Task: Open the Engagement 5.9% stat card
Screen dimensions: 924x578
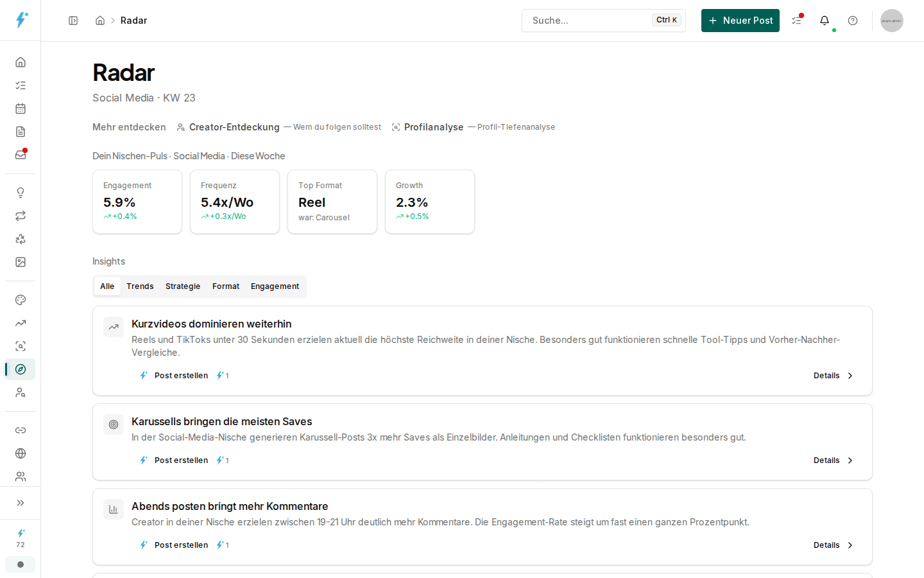Action: pyautogui.click(x=137, y=202)
